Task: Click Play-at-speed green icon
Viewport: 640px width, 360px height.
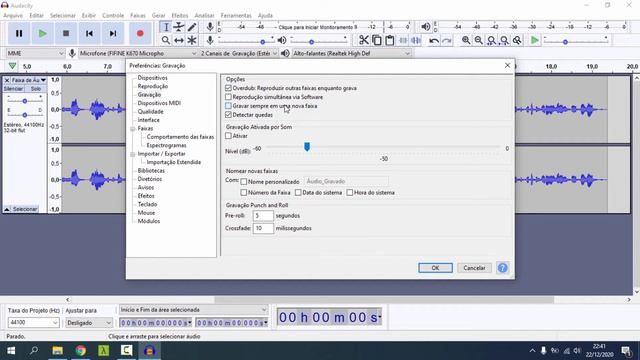Action: point(534,40)
